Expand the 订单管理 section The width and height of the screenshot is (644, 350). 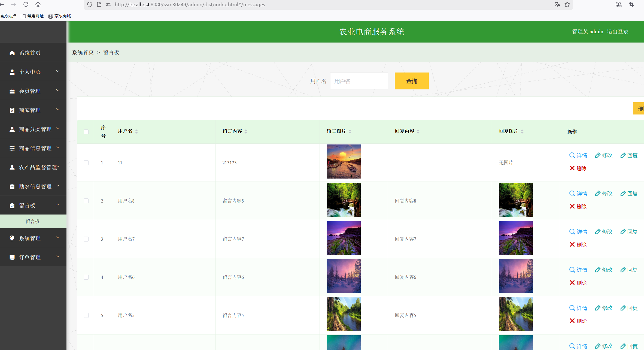33,257
